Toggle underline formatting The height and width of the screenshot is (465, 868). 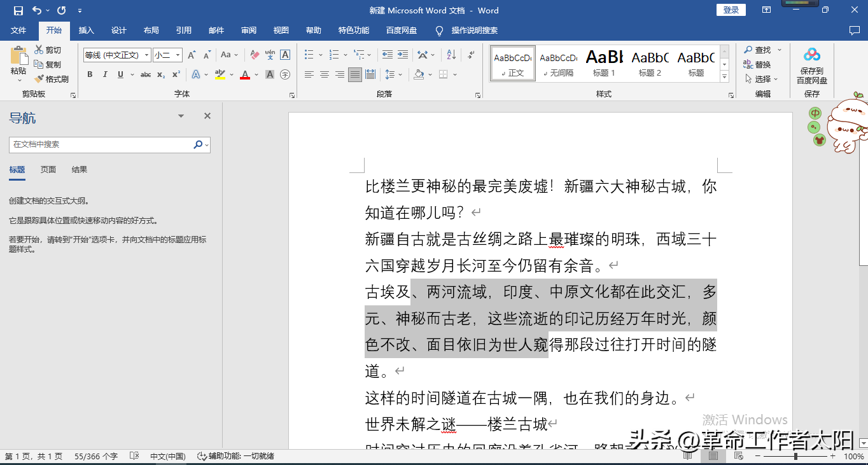tap(120, 74)
